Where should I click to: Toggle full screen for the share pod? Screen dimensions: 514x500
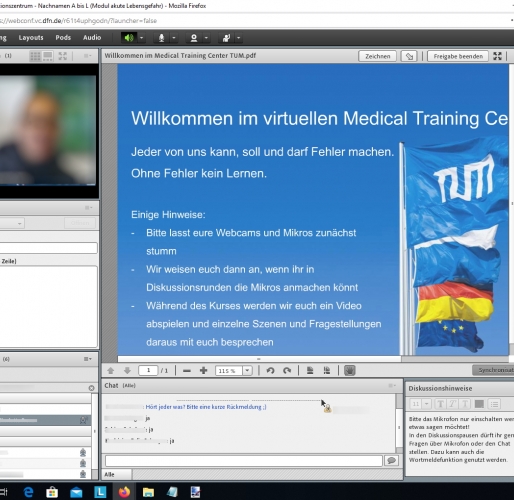497,56
